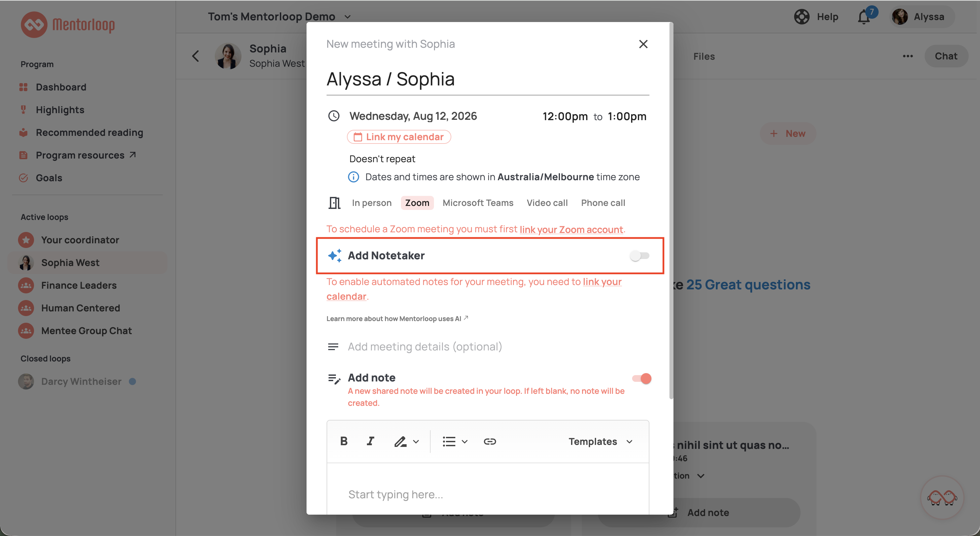Image resolution: width=980 pixels, height=536 pixels.
Task: Click the timezone info icon
Action: [354, 177]
